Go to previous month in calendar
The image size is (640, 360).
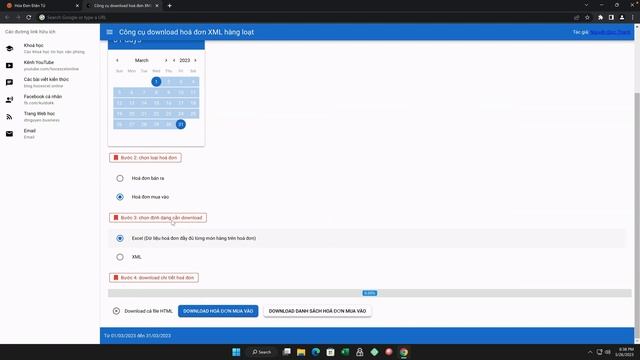[x=117, y=60]
